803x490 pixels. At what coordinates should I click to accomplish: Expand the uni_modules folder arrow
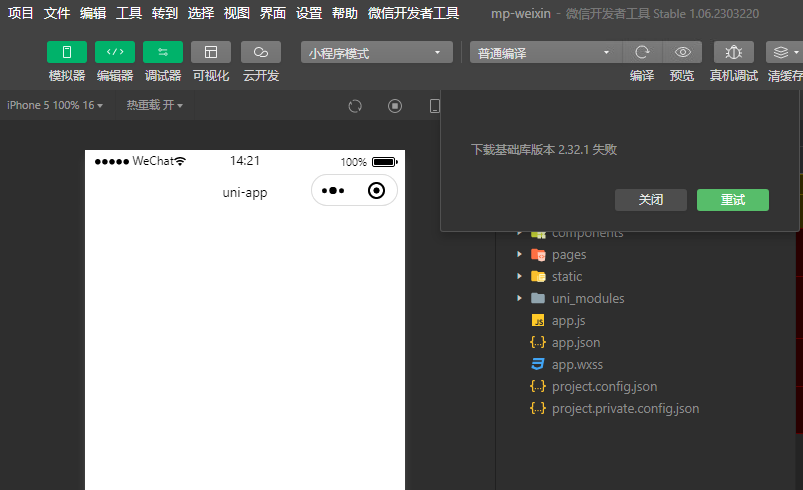[519, 298]
